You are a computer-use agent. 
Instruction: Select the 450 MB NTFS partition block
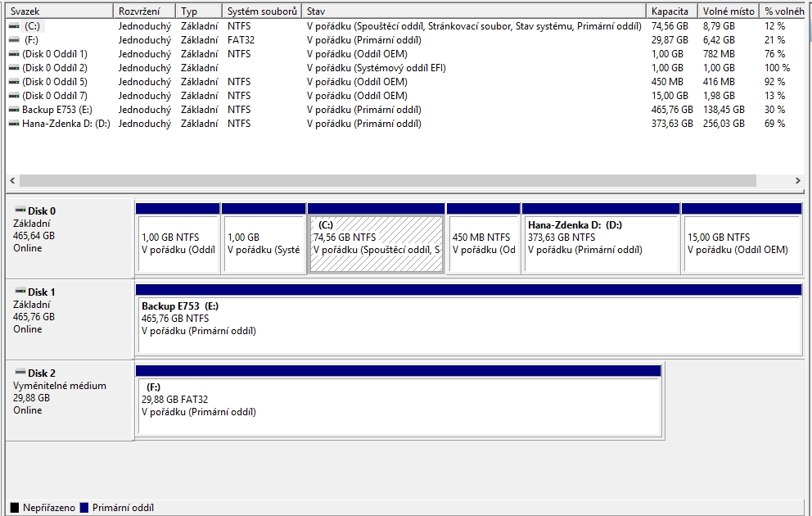pyautogui.click(x=483, y=239)
